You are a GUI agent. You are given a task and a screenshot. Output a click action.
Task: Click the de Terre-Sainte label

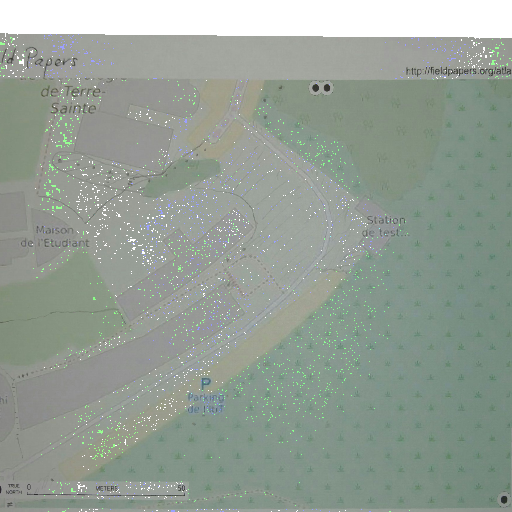pyautogui.click(x=72, y=100)
